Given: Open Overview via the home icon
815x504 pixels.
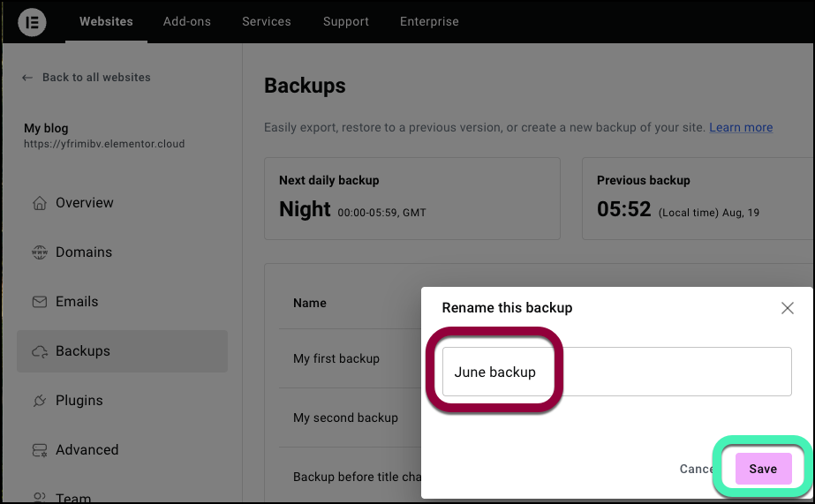Looking at the screenshot, I should pyautogui.click(x=40, y=203).
